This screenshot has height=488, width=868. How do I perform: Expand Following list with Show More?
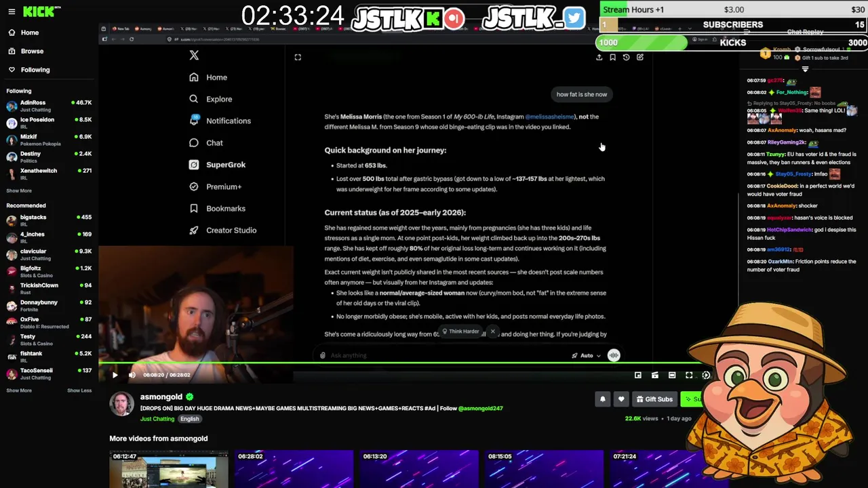19,190
